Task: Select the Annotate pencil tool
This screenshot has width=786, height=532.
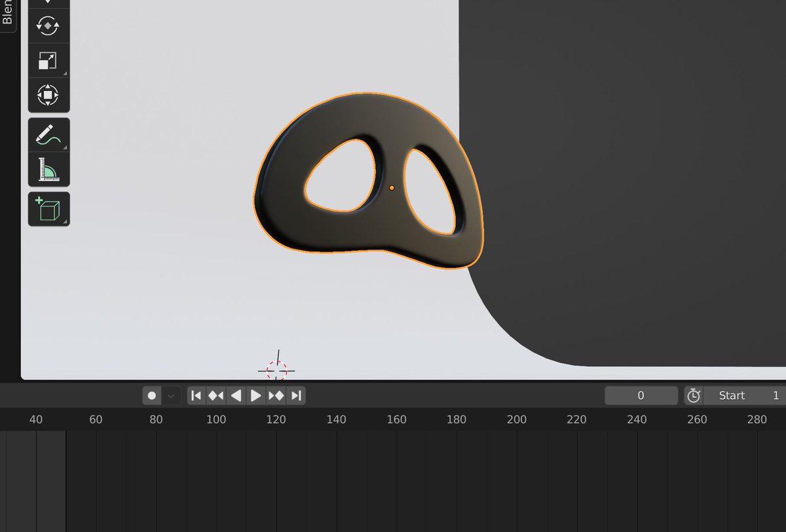Action: point(48,135)
